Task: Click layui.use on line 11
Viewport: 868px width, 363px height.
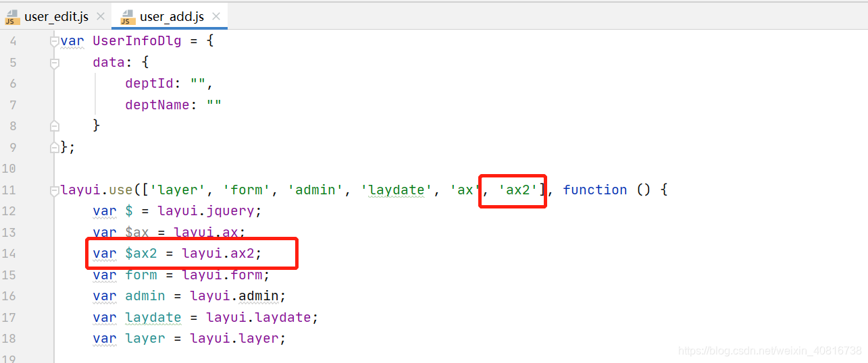Action: point(97,190)
